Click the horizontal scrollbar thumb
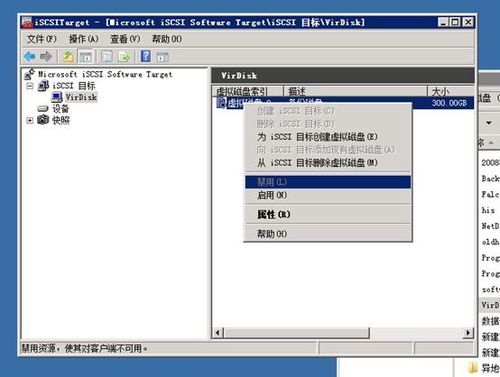The image size is (500, 377). (296, 332)
